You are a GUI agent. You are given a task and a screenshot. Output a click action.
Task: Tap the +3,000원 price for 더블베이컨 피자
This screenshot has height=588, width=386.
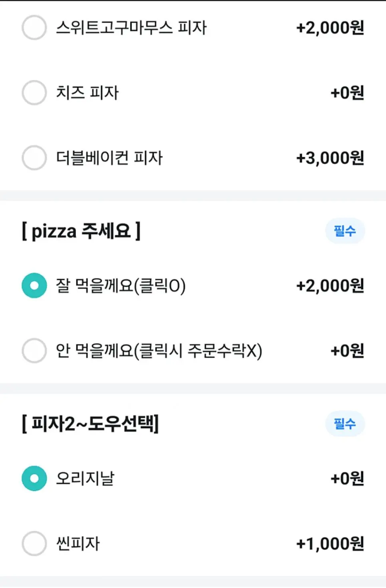[330, 158]
